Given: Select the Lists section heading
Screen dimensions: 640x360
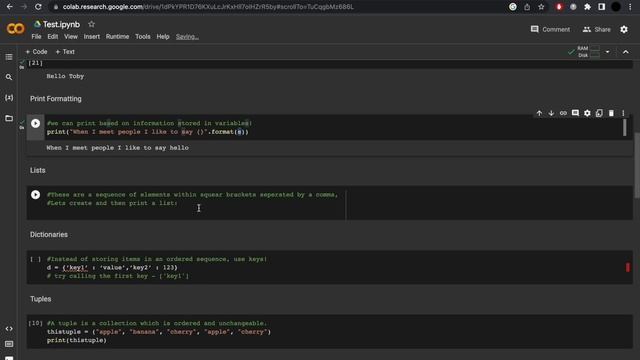Looking at the screenshot, I should (38, 170).
